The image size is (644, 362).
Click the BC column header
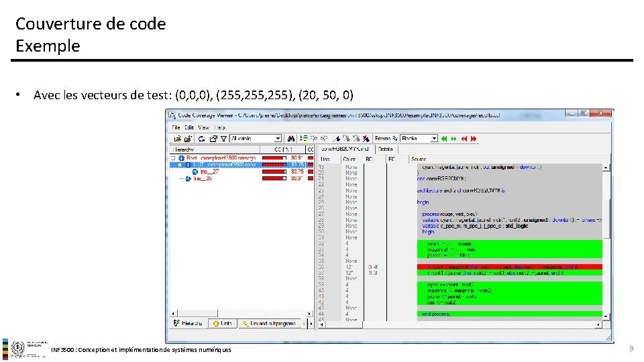click(x=374, y=159)
